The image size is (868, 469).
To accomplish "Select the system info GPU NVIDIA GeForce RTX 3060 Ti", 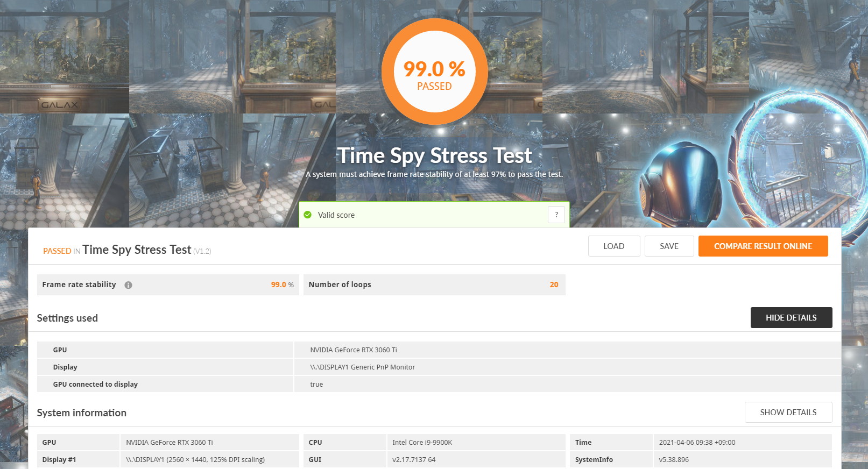I will click(x=170, y=443).
